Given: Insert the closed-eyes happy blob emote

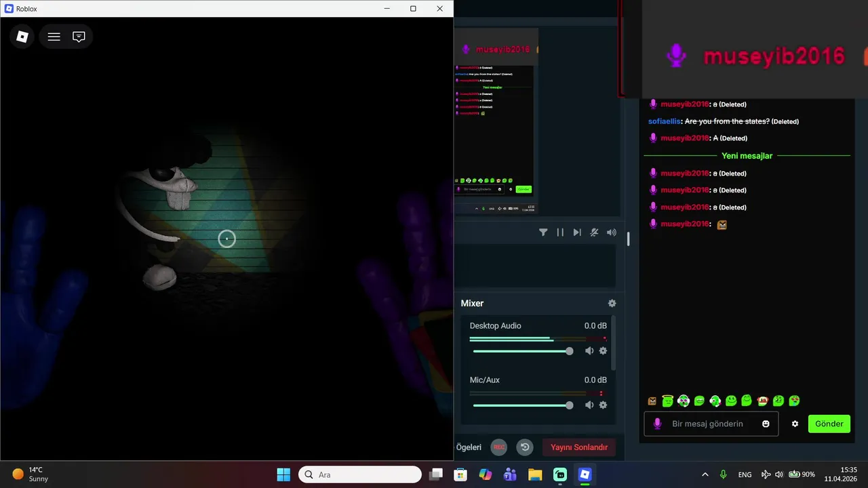Looking at the screenshot, I should pyautogui.click(x=747, y=401).
